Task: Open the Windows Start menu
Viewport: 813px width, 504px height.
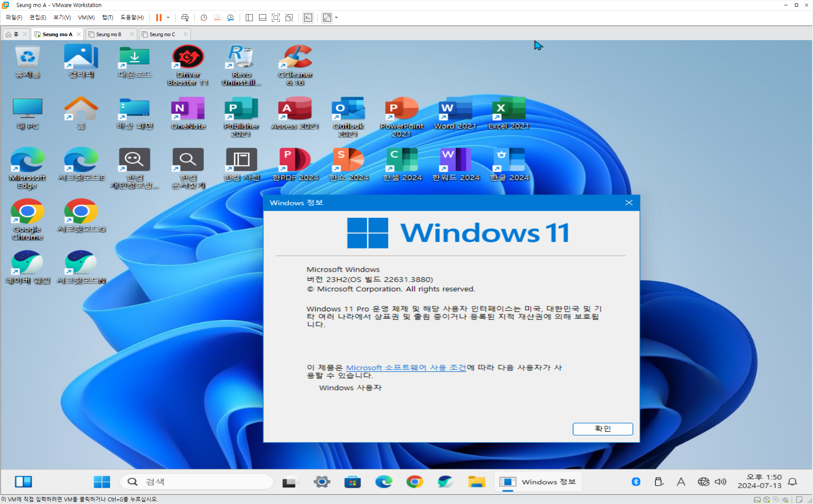Action: click(102, 482)
